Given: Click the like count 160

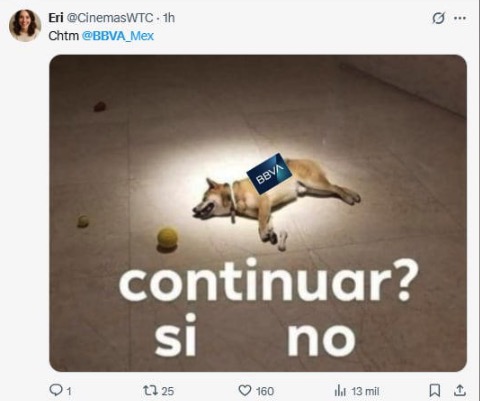Looking at the screenshot, I should [x=265, y=391].
